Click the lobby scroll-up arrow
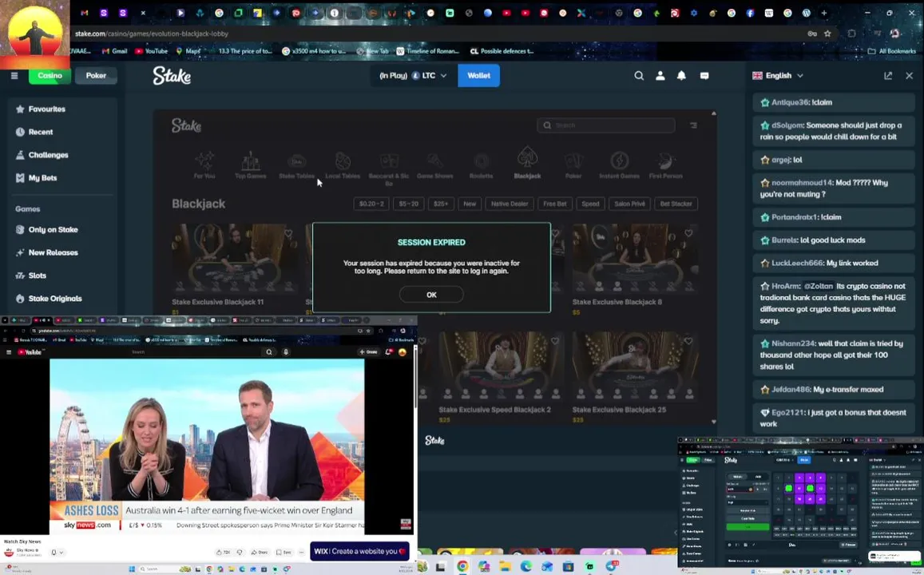Screen dimensions: 924x575 [714, 113]
